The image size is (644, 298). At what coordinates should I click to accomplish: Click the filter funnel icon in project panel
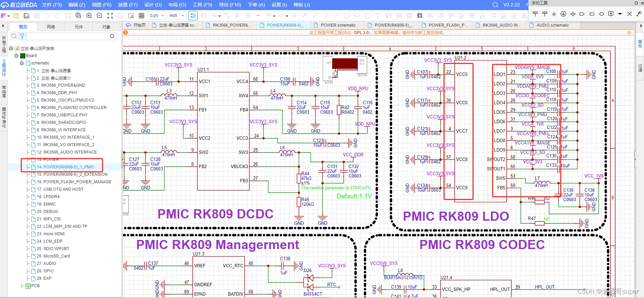pyautogui.click(x=22, y=36)
